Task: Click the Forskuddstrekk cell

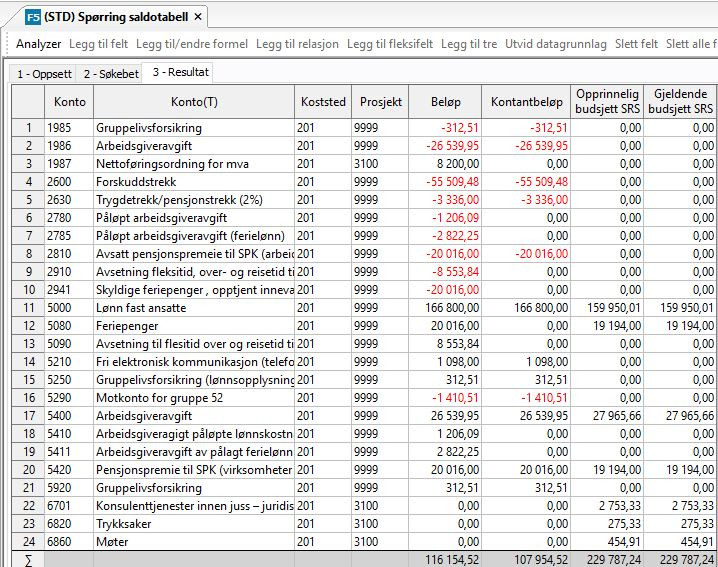Action: point(194,182)
